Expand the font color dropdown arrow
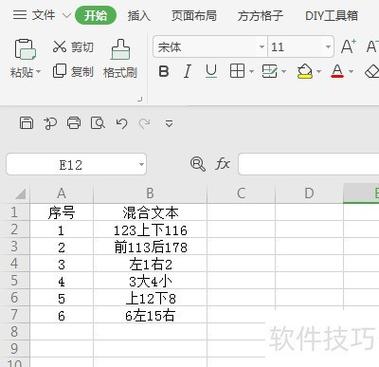 [351, 71]
